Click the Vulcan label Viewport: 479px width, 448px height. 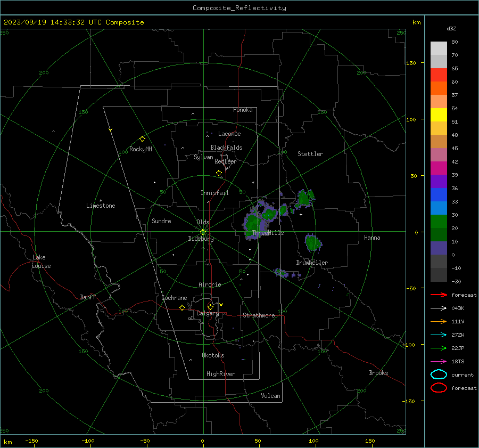tap(270, 396)
